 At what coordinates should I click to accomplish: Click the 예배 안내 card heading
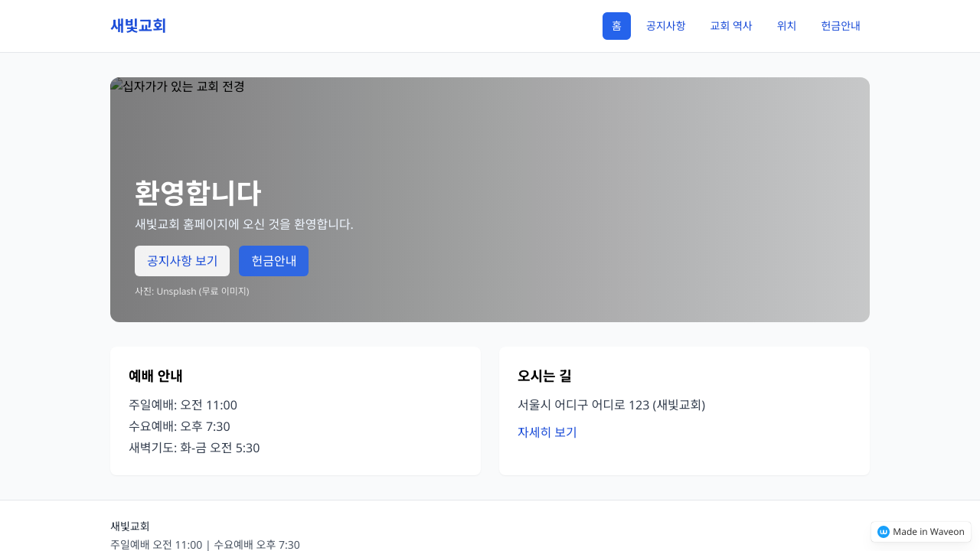[x=155, y=376]
